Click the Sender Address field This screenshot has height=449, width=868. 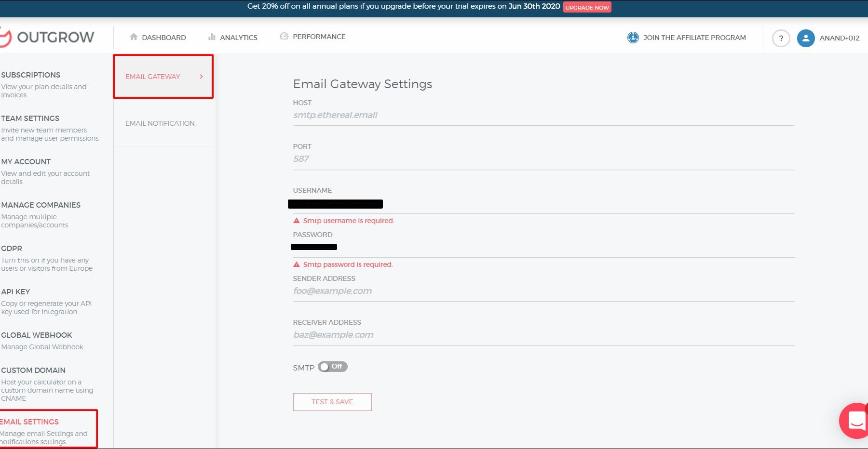(543, 291)
